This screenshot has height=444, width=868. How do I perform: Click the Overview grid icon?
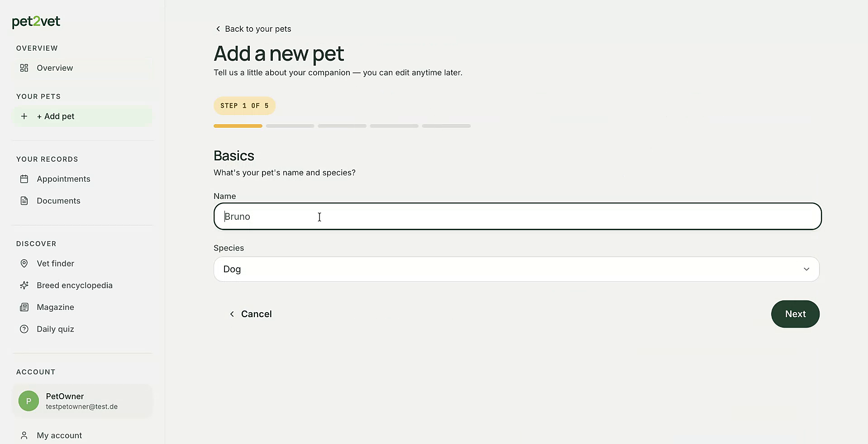point(24,68)
